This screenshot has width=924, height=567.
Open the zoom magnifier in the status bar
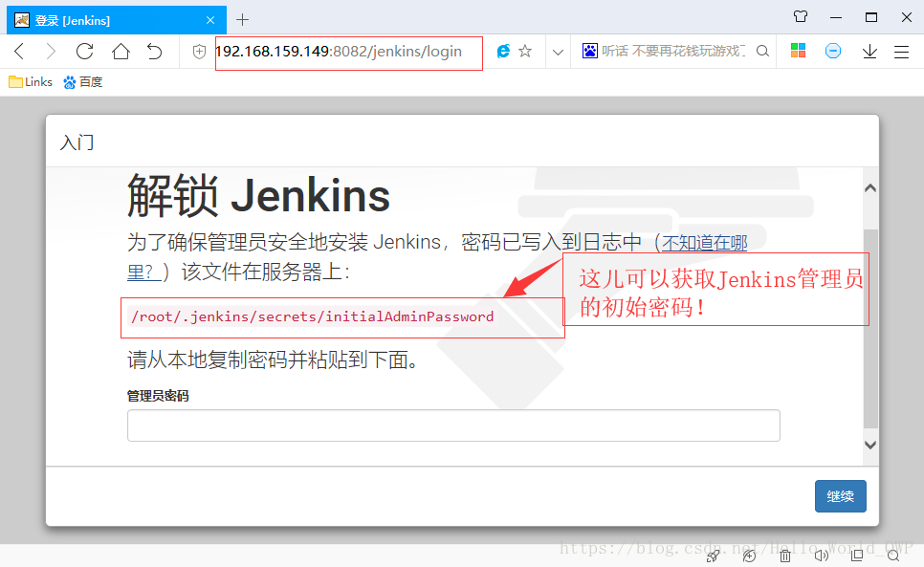pyautogui.click(x=893, y=556)
